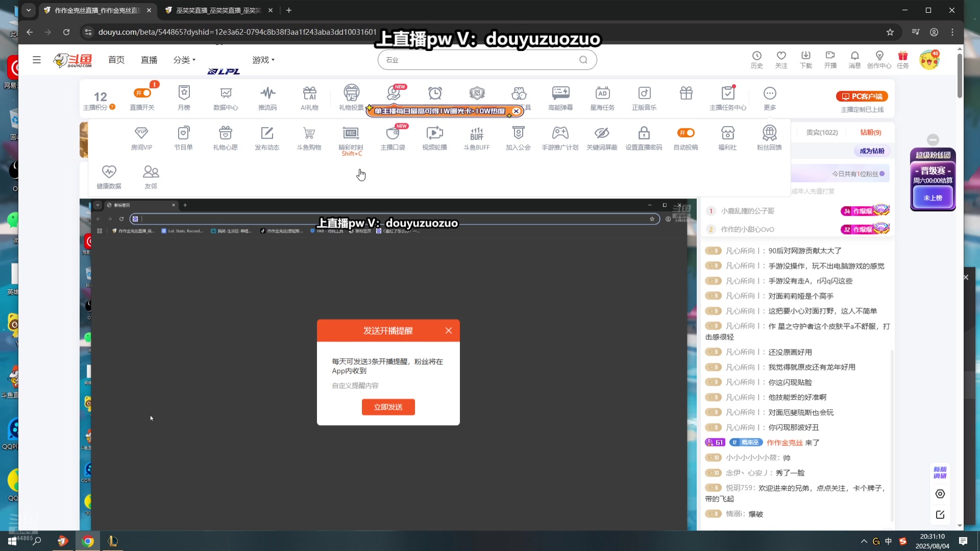Open the AI礼物 tool
The image size is (980, 551).
[309, 98]
